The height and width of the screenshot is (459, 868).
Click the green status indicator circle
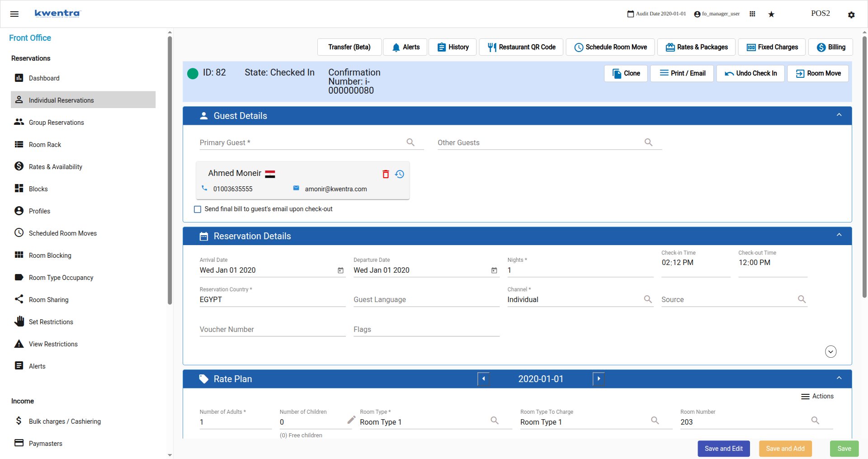(x=193, y=74)
